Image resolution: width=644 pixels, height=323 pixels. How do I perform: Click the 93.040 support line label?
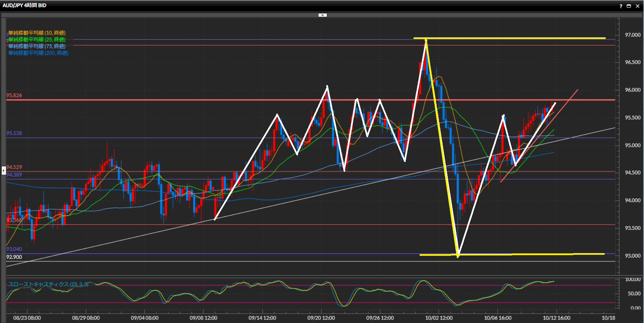tap(14, 249)
